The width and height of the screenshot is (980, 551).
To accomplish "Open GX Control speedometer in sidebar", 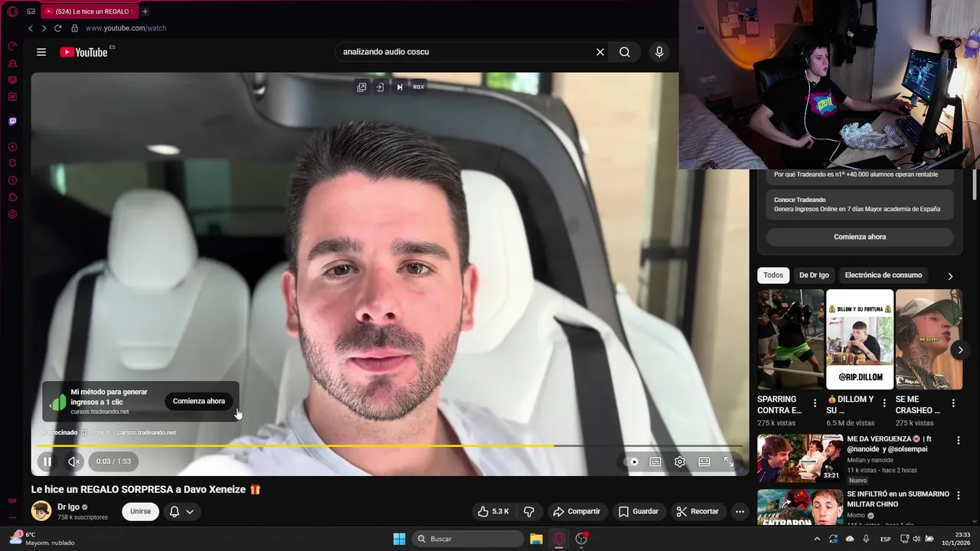I will pyautogui.click(x=12, y=46).
